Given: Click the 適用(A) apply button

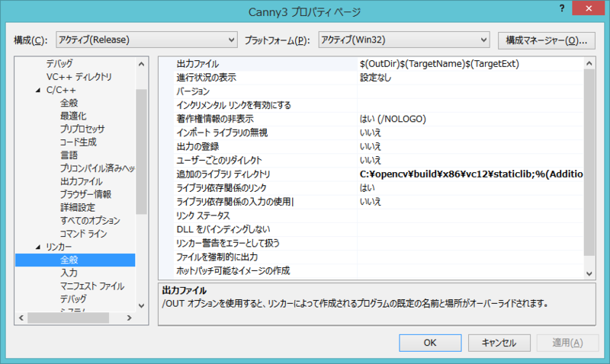Looking at the screenshot, I should pyautogui.click(x=567, y=343).
